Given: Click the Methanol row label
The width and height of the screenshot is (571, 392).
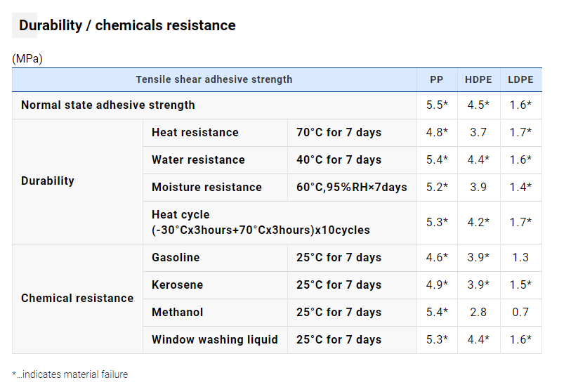Looking at the screenshot, I should point(177,312).
